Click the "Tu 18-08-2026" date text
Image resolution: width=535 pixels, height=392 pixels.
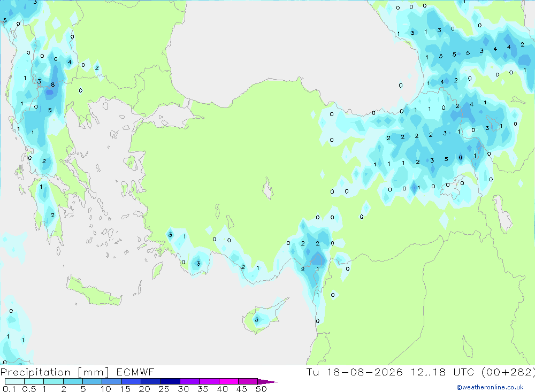354,372
